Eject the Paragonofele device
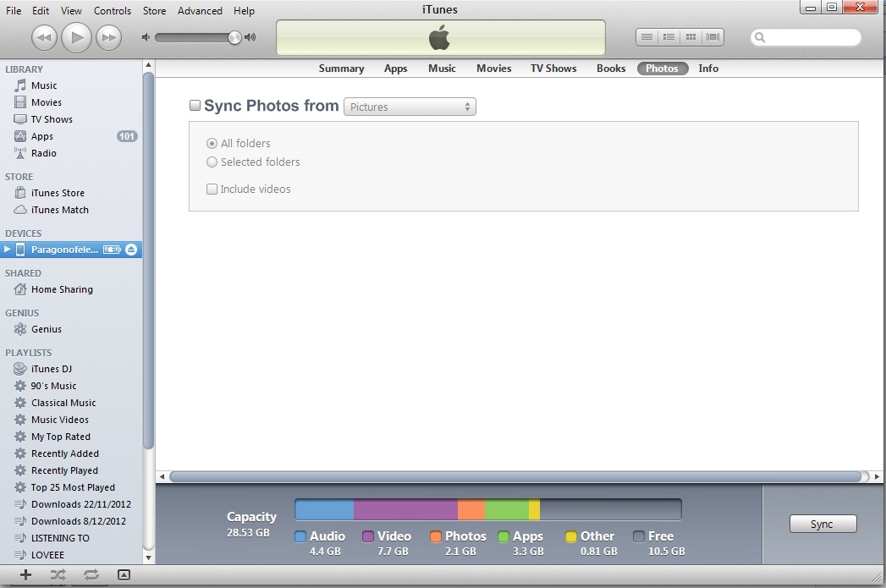The image size is (886, 588). tap(131, 250)
